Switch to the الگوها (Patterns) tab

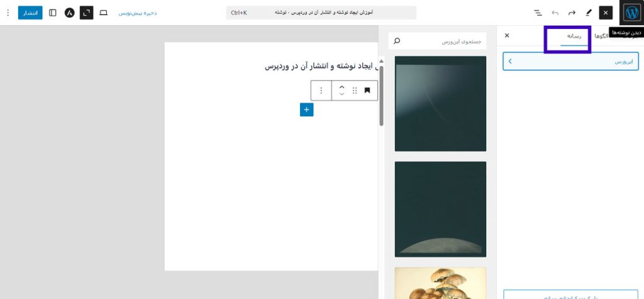coord(602,37)
